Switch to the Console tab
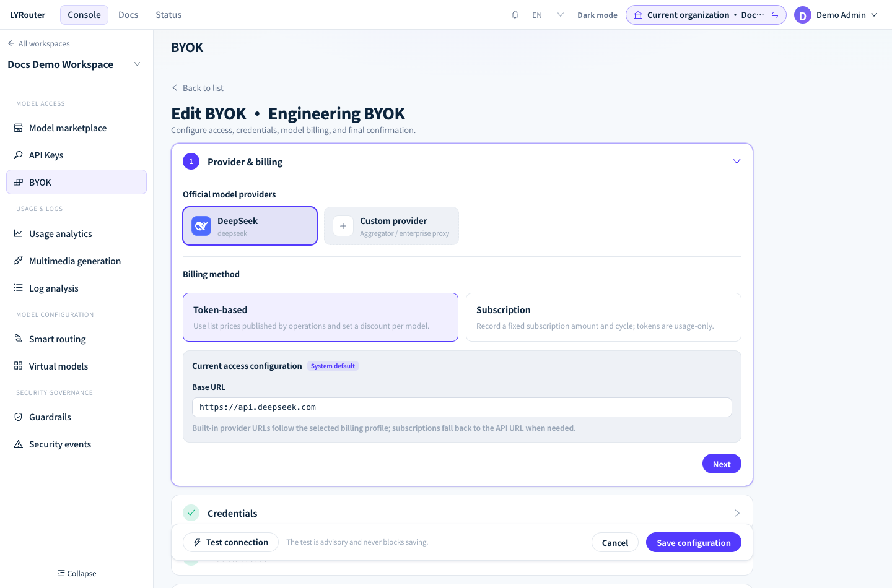 pos(84,15)
